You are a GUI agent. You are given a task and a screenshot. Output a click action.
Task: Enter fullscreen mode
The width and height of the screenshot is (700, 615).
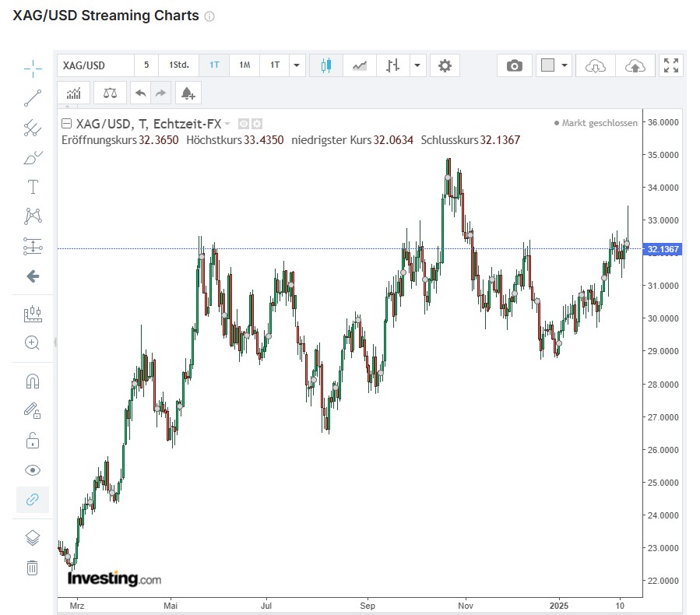pyautogui.click(x=671, y=65)
